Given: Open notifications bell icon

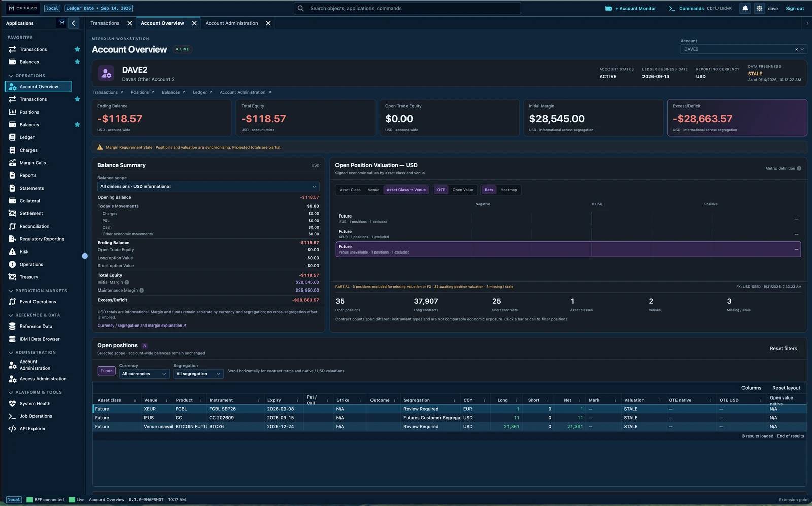Looking at the screenshot, I should pos(745,8).
